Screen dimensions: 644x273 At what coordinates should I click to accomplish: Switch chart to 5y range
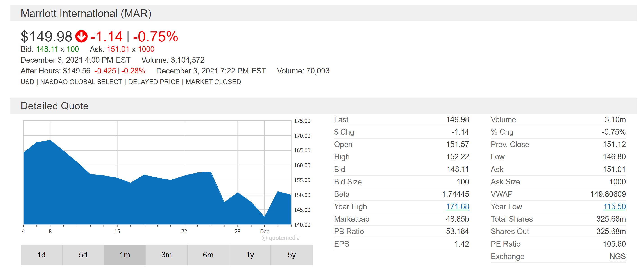pyautogui.click(x=292, y=255)
